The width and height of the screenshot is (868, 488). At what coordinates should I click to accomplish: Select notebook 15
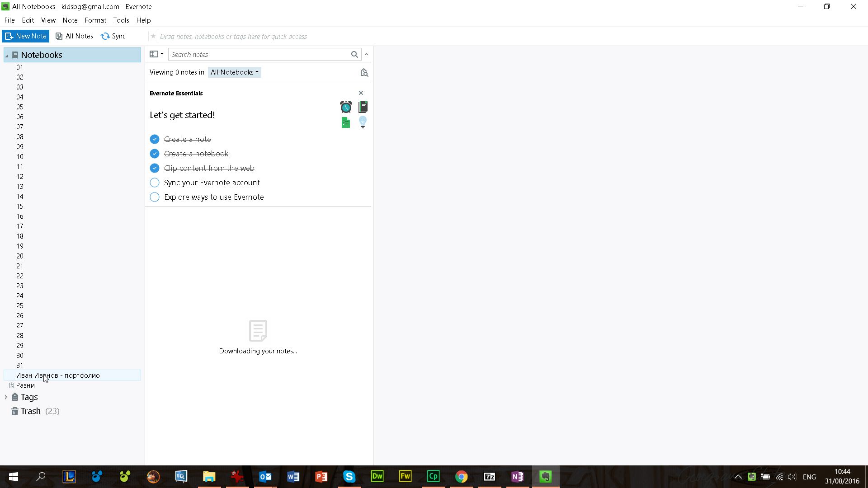pyautogui.click(x=20, y=206)
